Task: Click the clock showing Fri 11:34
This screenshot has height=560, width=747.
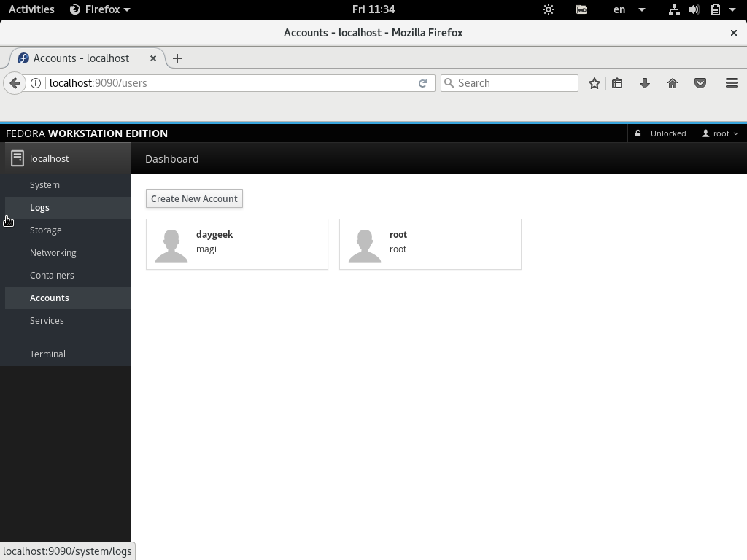Action: [x=373, y=9]
